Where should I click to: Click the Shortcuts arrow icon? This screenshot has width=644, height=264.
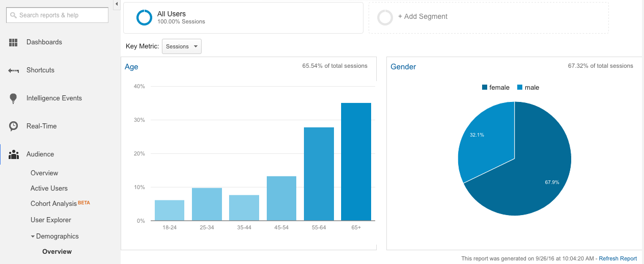click(14, 70)
